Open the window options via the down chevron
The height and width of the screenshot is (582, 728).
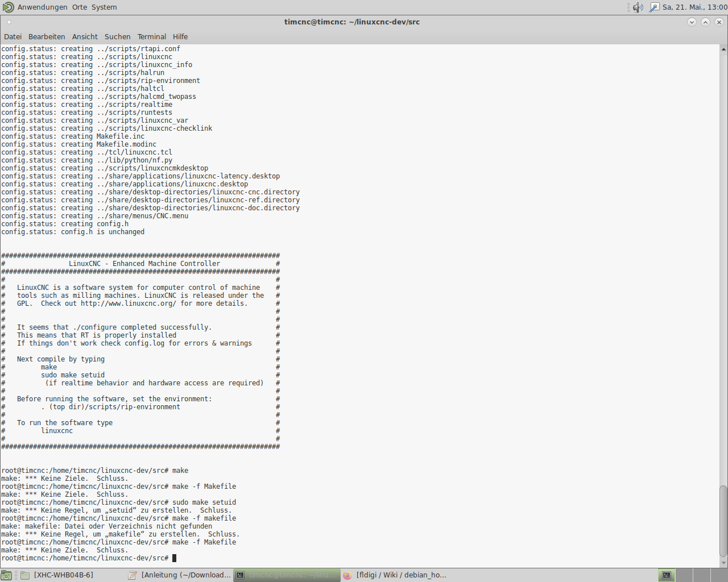tap(692, 22)
